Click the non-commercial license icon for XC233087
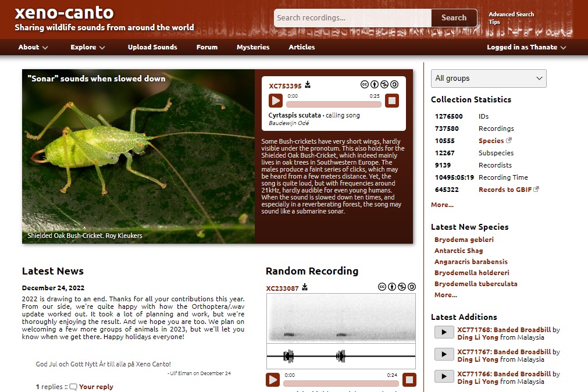 402,287
